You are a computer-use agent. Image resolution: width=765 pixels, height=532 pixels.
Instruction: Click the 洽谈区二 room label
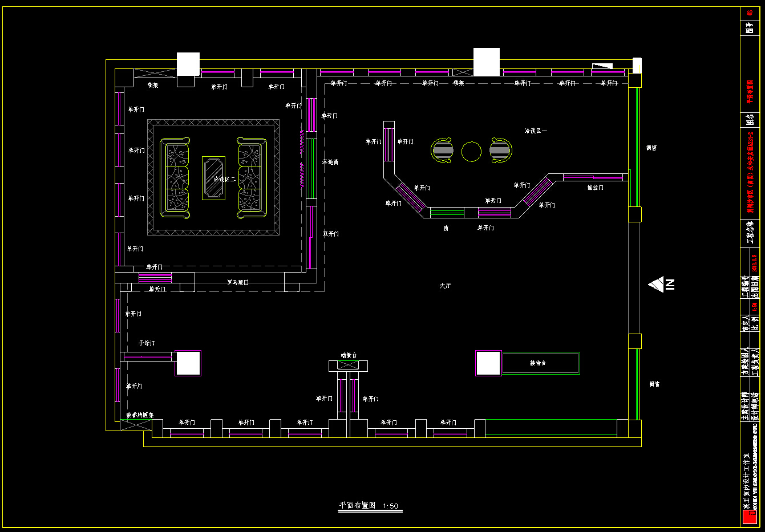pos(225,179)
